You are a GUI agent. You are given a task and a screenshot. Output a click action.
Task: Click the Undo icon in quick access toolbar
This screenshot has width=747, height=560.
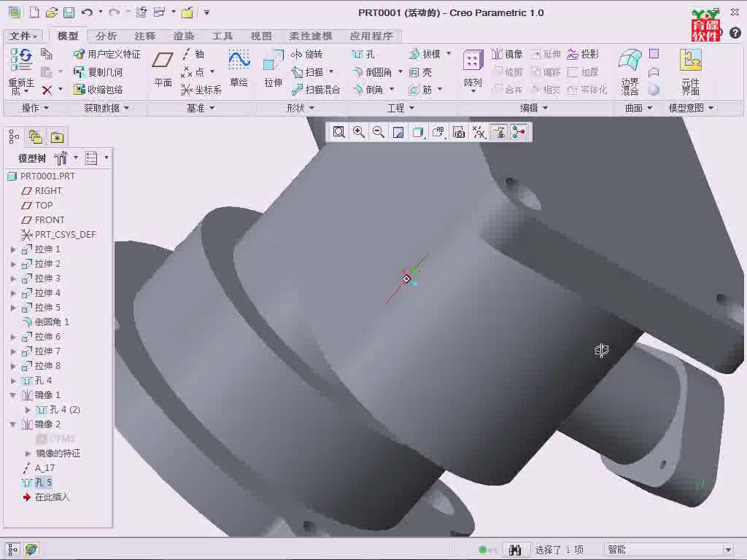click(87, 13)
